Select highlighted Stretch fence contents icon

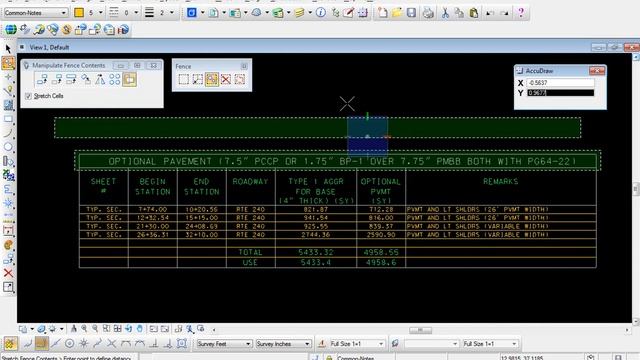[129, 80]
